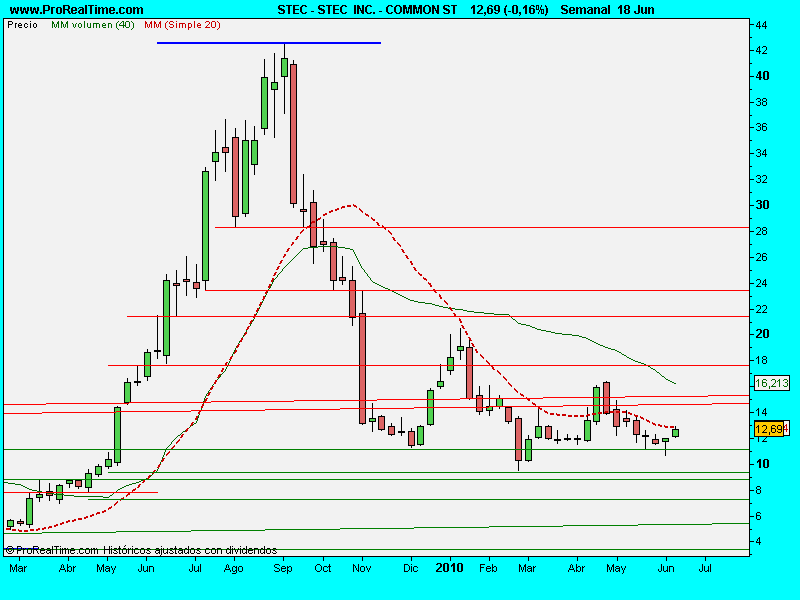Click the 12,69 (-0,16%) quote value

pos(509,10)
